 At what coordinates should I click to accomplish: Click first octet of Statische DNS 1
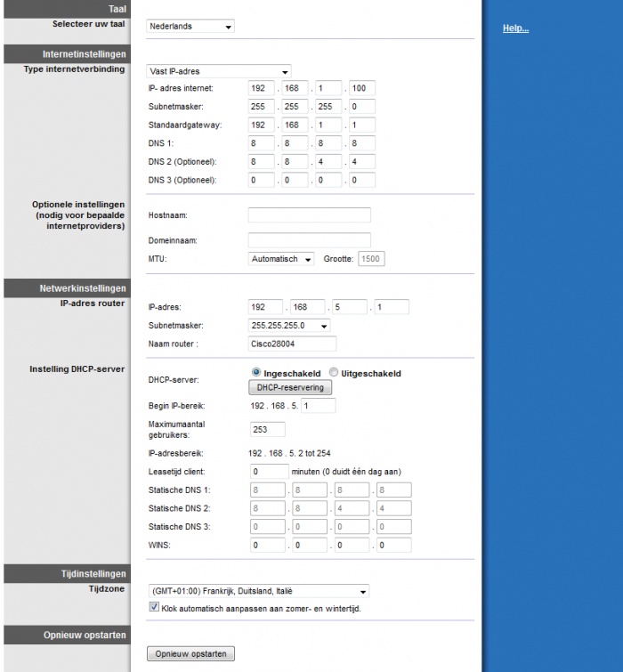[268, 490]
